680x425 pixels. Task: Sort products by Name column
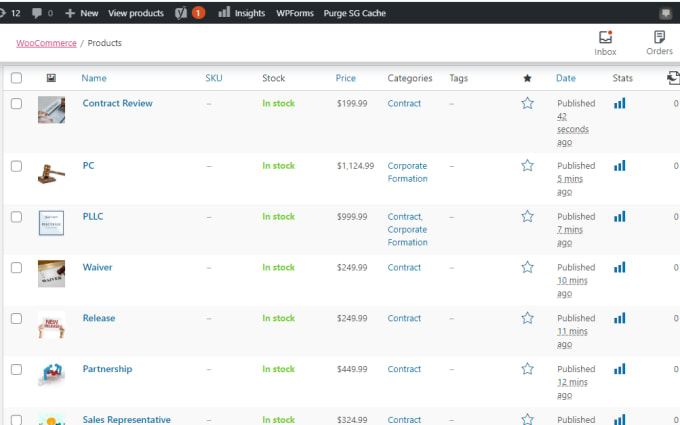(94, 78)
